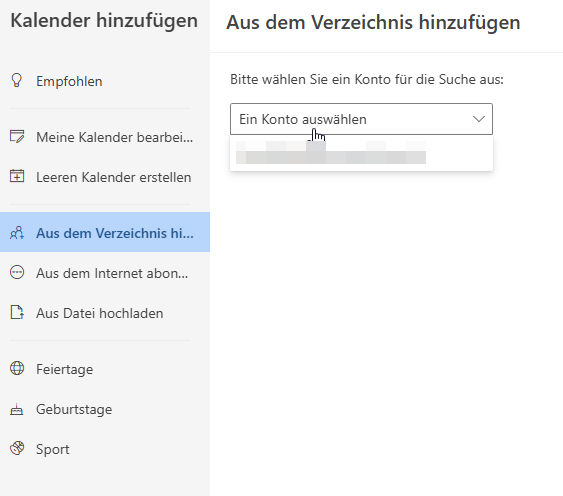
Task: Choose Leeren Kalender erstellen
Action: click(105, 177)
